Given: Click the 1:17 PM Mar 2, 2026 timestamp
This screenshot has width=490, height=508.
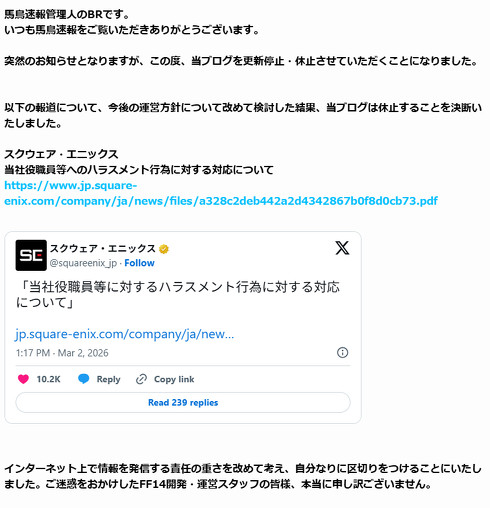Looking at the screenshot, I should [x=62, y=353].
